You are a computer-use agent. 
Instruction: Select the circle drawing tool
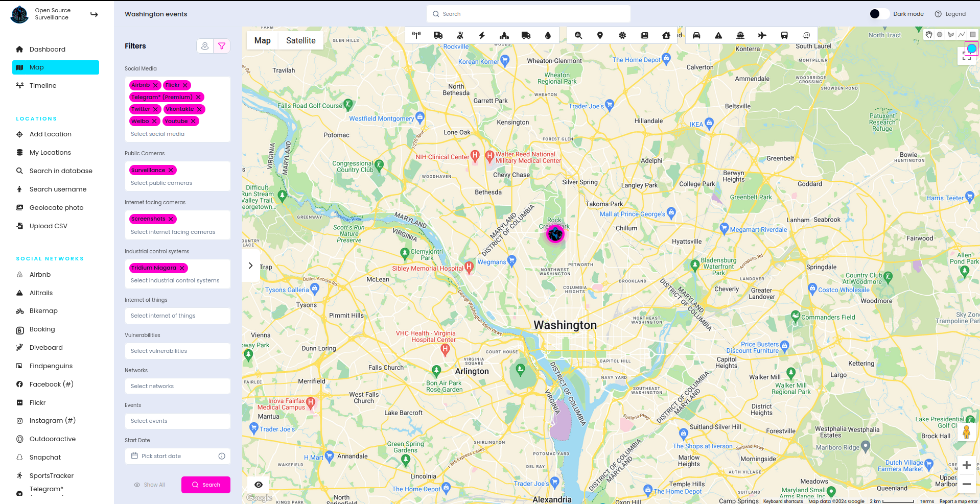[x=940, y=35]
